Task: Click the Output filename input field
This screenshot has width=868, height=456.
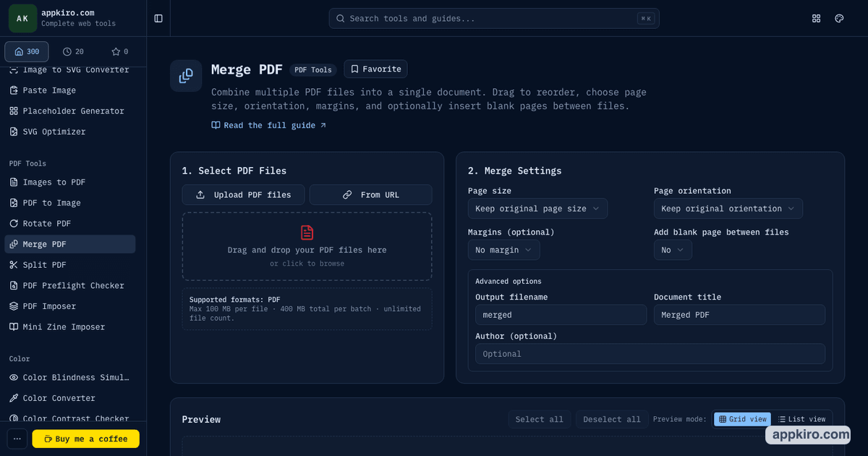Action: click(561, 315)
